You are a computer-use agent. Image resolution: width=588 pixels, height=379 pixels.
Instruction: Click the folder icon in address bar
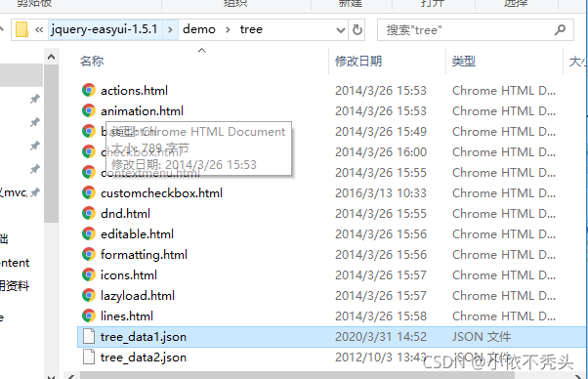[21, 29]
